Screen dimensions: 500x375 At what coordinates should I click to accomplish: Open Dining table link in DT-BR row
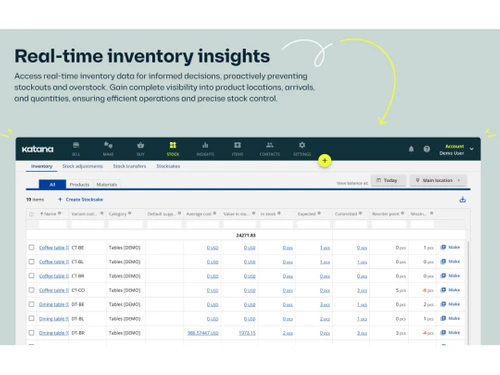tap(54, 333)
